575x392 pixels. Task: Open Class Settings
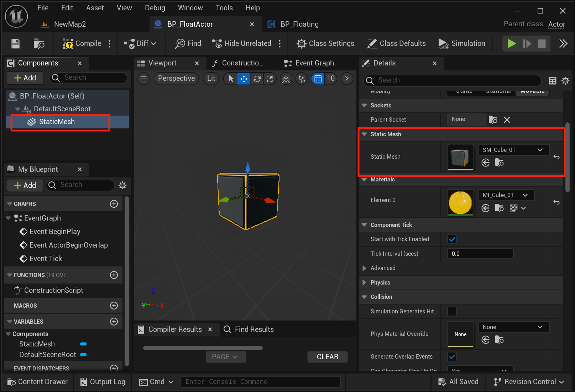click(x=325, y=44)
